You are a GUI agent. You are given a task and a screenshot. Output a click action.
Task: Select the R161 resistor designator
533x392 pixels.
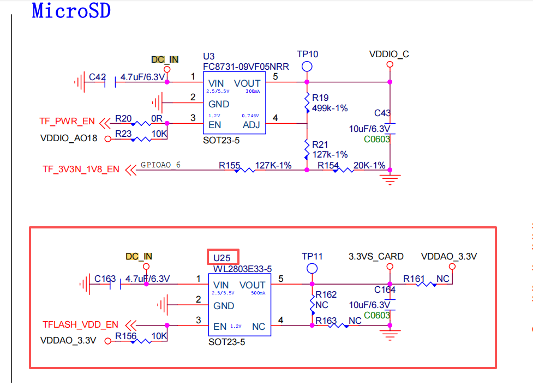pos(414,279)
